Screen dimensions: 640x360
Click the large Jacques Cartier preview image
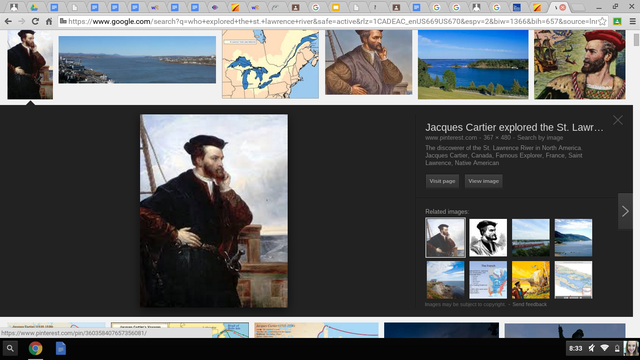click(213, 211)
